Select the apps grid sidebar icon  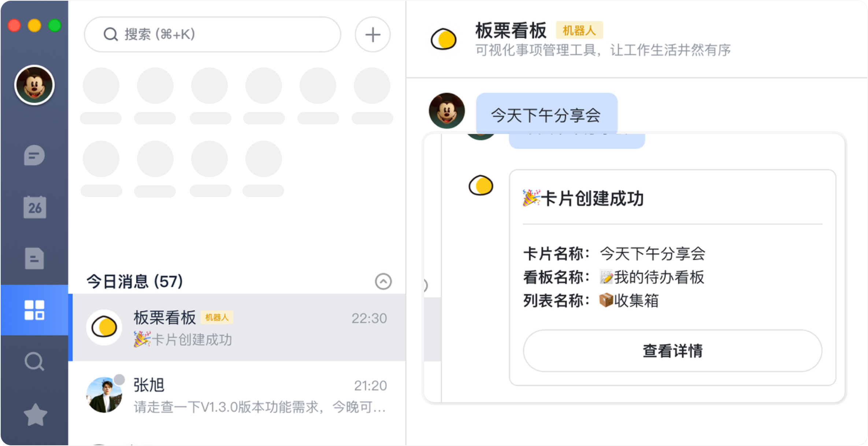point(34,310)
